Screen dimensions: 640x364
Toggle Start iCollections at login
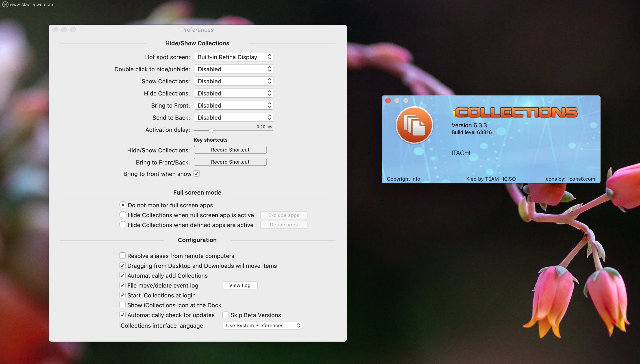click(122, 295)
